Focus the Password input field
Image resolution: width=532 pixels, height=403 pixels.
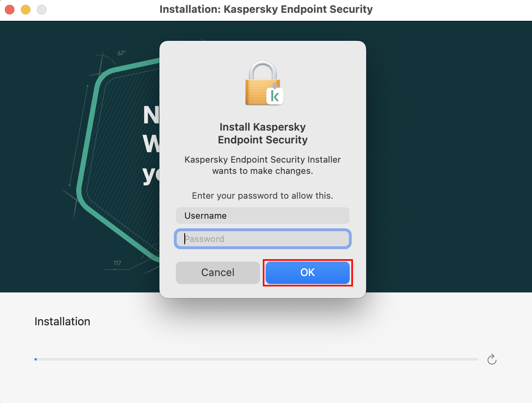(262, 239)
